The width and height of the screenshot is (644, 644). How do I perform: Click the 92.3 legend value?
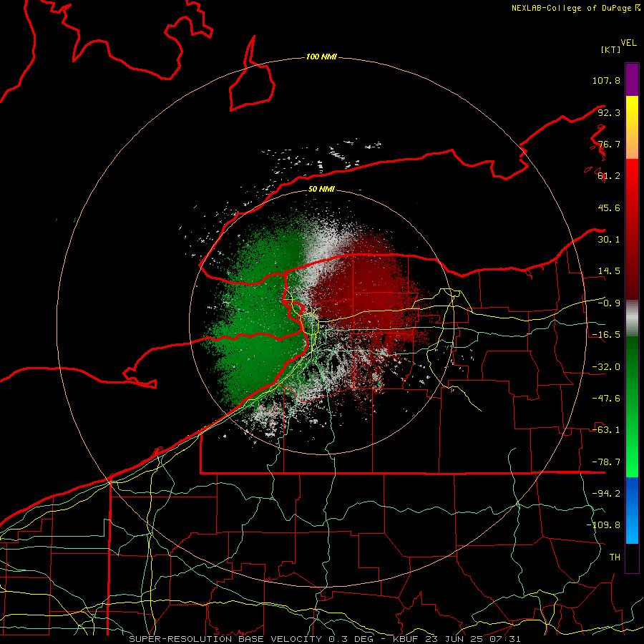pos(609,112)
